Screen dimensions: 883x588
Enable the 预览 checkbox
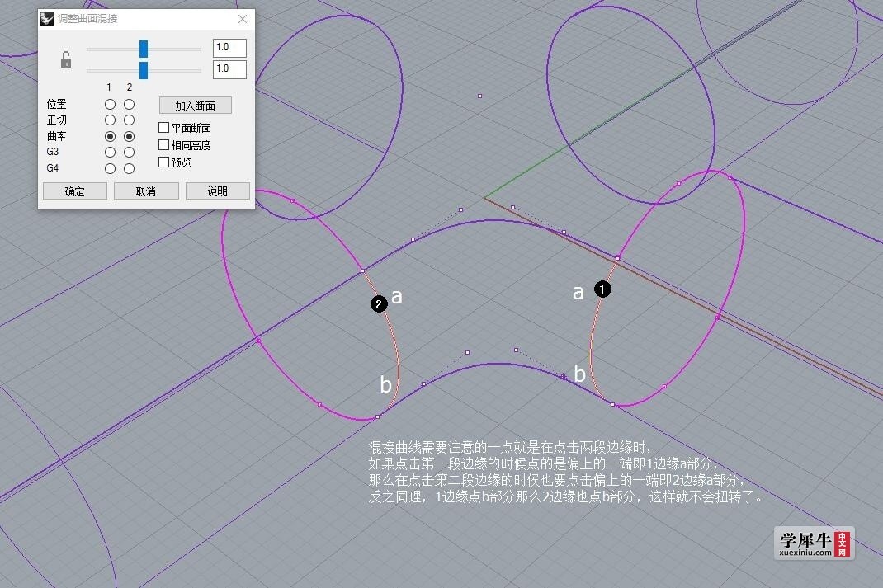[164, 162]
